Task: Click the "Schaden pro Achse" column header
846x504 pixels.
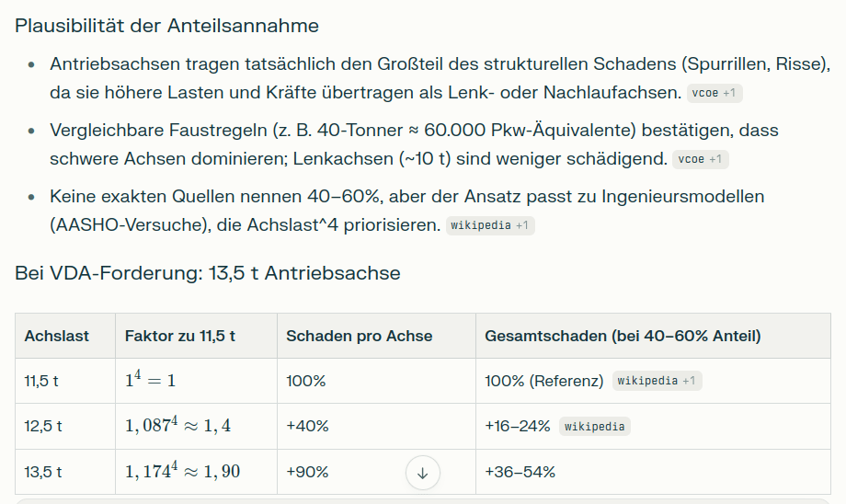Action: [x=359, y=336]
